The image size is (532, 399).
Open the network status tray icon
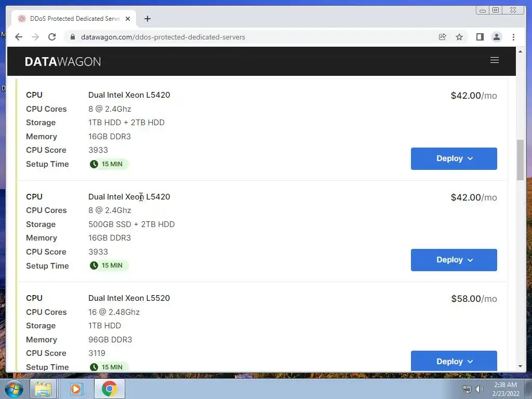click(x=467, y=389)
